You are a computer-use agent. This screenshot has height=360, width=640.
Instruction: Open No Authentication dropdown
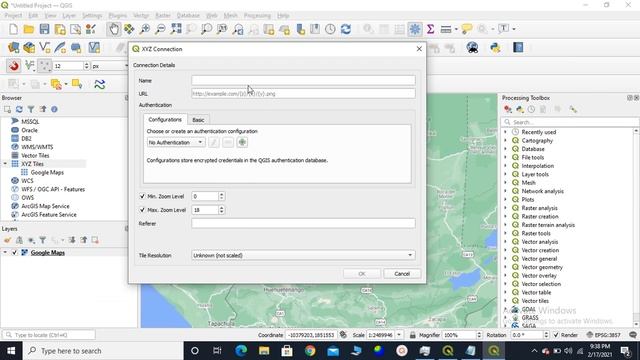[176, 142]
